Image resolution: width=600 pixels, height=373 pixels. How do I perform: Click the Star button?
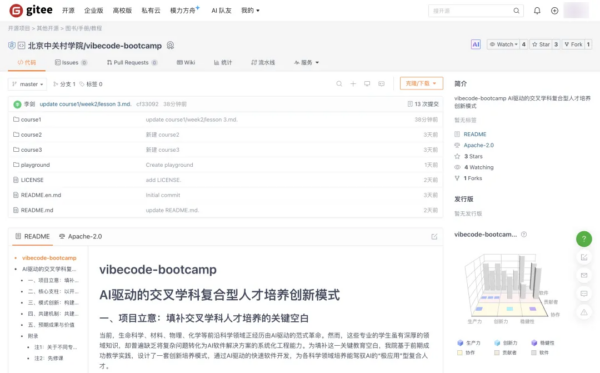tap(541, 44)
